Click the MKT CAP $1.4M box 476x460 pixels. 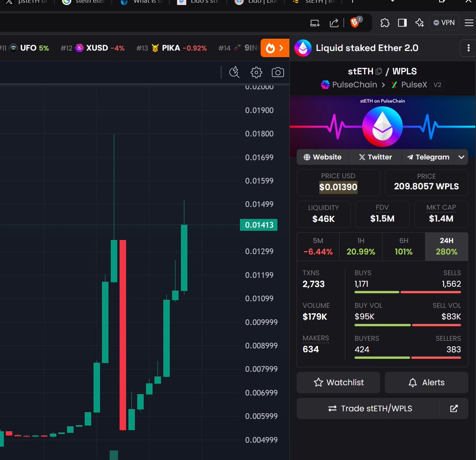[441, 214]
